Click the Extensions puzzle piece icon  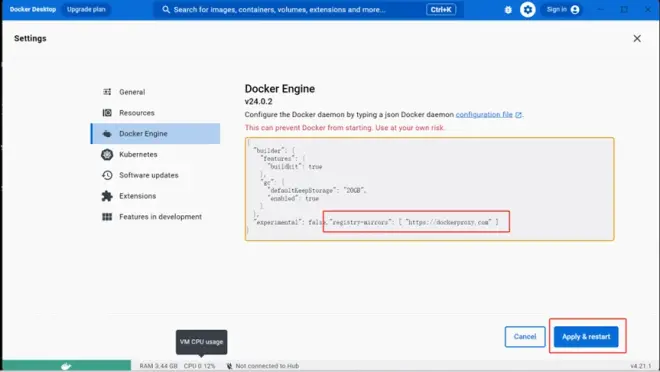pyautogui.click(x=107, y=196)
